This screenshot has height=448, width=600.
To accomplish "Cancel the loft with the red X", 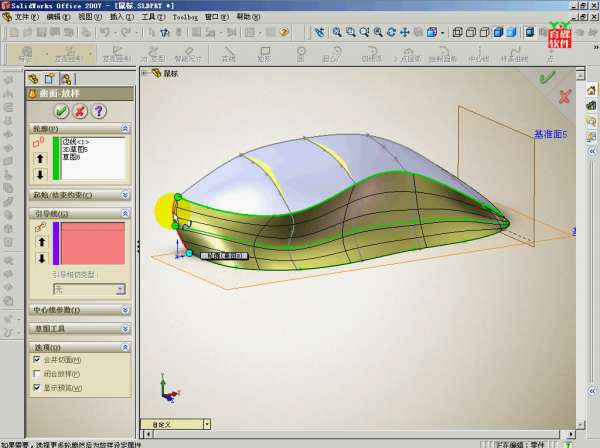I will [x=80, y=111].
